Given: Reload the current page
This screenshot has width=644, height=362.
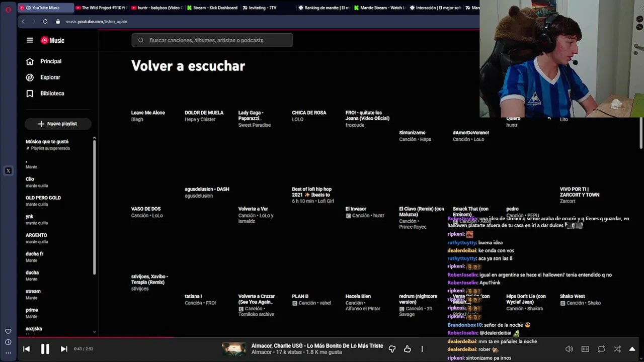Looking at the screenshot, I should click(45, 22).
